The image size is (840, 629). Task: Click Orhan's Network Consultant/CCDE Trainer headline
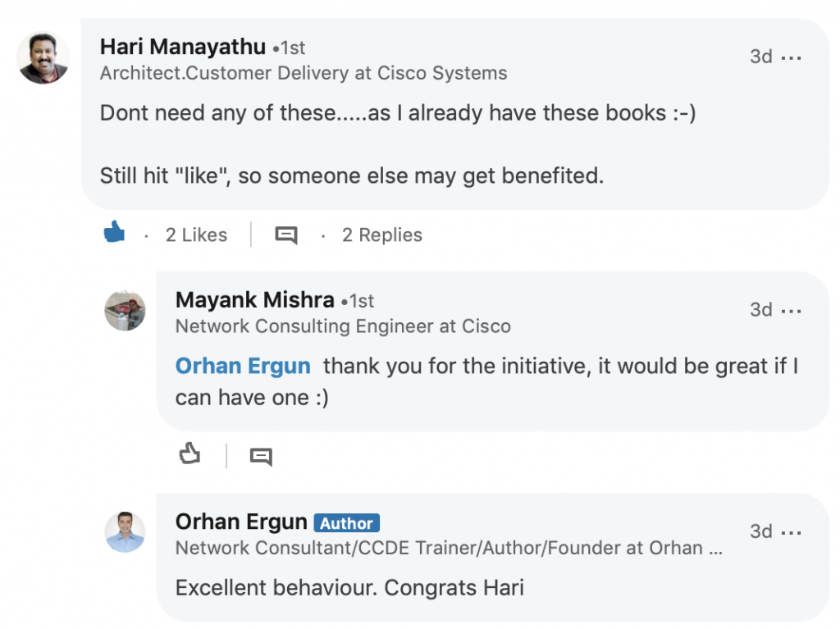click(449, 548)
